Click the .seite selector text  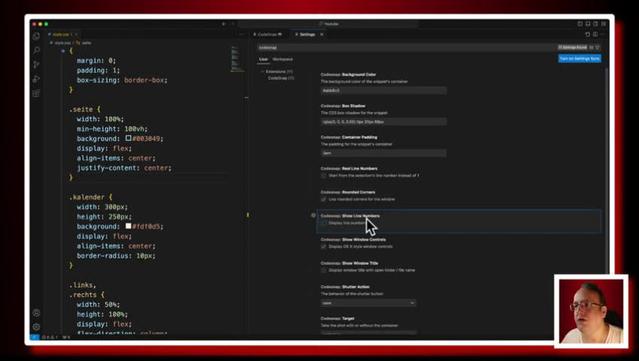[x=81, y=110]
